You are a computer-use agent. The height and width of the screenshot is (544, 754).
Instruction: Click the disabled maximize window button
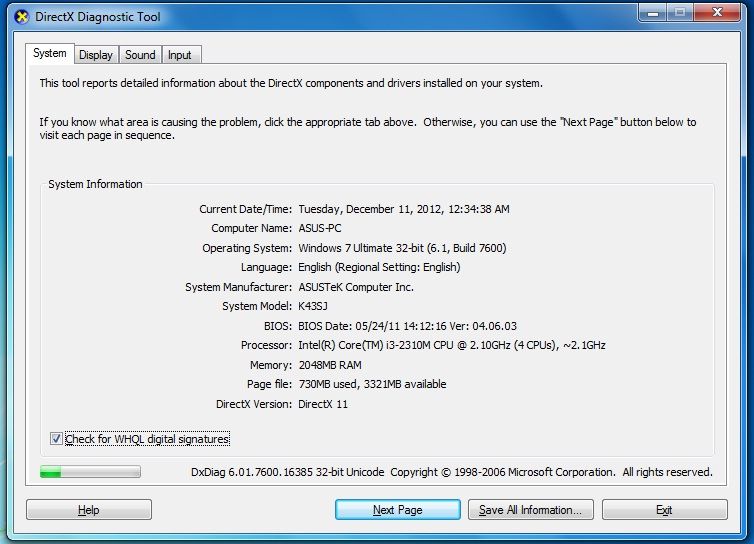pos(680,13)
